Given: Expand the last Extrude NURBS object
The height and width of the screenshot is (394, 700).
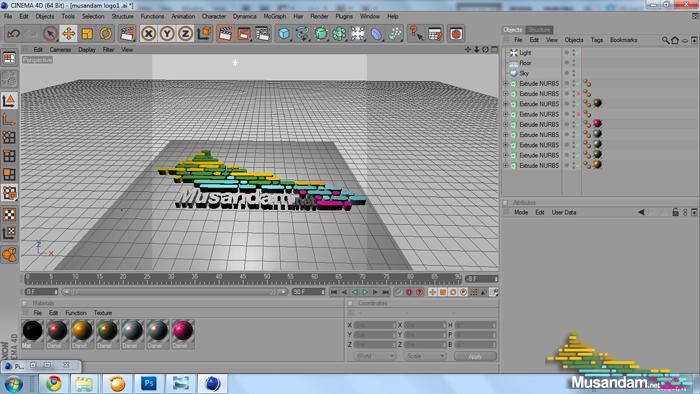Looking at the screenshot, I should coord(506,166).
